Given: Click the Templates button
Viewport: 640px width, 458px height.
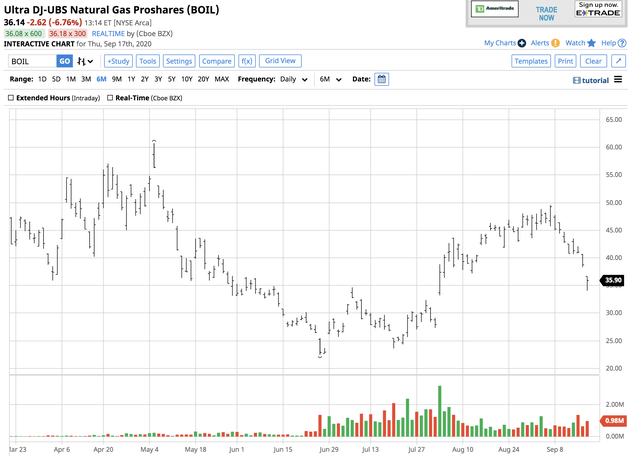Looking at the screenshot, I should click(530, 61).
